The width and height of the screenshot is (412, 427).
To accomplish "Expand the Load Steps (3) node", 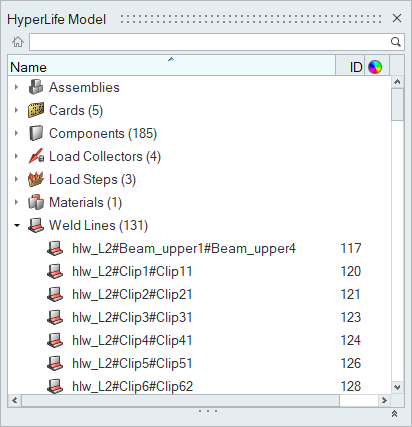I will (16, 179).
